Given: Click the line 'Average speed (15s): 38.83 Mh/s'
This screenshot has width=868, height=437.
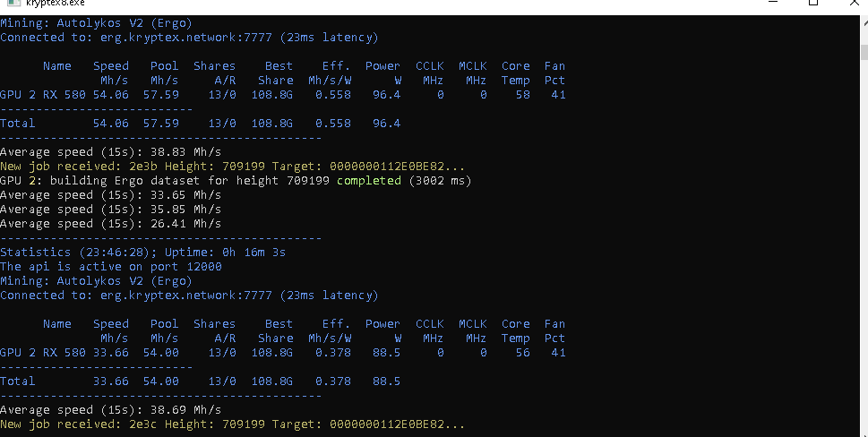Looking at the screenshot, I should pos(111,152).
